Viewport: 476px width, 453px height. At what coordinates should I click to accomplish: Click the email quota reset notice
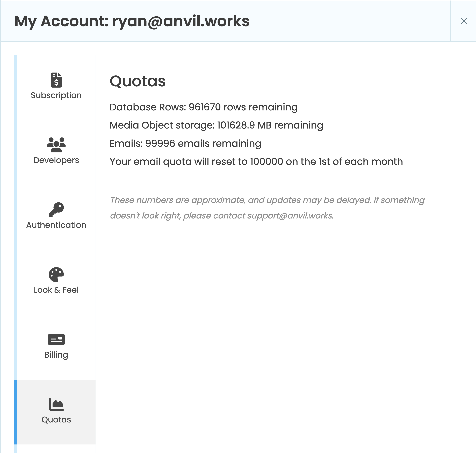click(256, 161)
